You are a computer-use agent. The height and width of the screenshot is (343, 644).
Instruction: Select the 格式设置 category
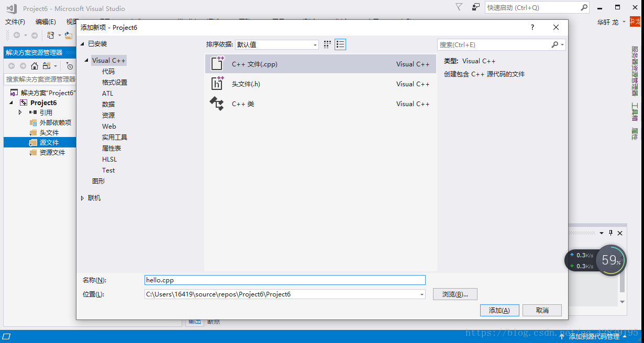(115, 83)
